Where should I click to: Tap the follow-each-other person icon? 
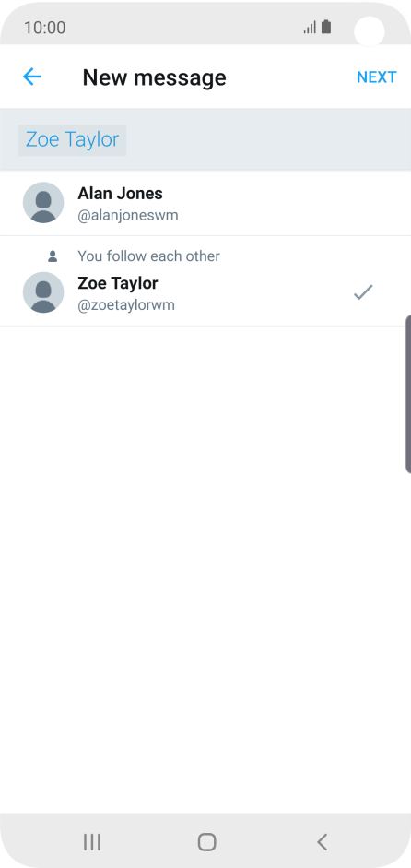point(53,256)
